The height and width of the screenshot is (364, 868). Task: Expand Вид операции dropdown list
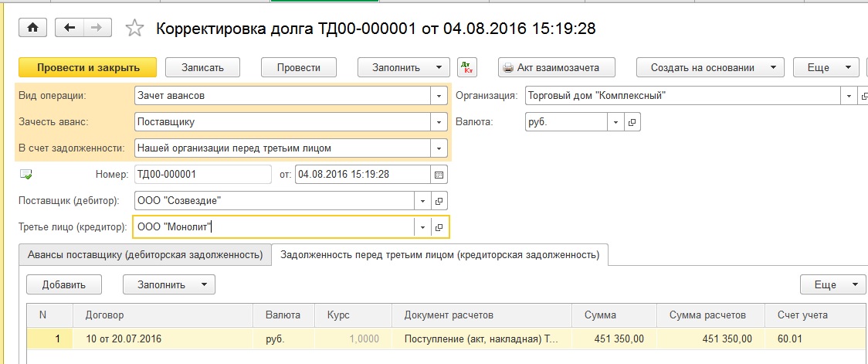tap(439, 96)
